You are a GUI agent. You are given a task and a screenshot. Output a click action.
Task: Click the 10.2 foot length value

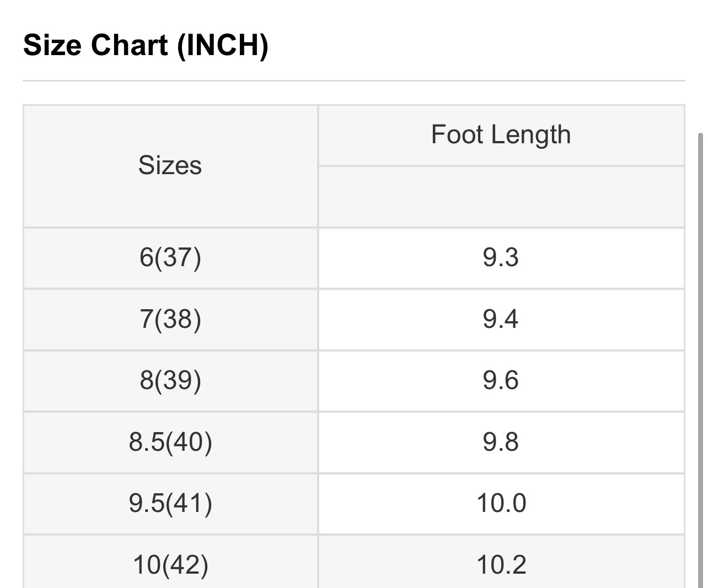click(x=501, y=564)
